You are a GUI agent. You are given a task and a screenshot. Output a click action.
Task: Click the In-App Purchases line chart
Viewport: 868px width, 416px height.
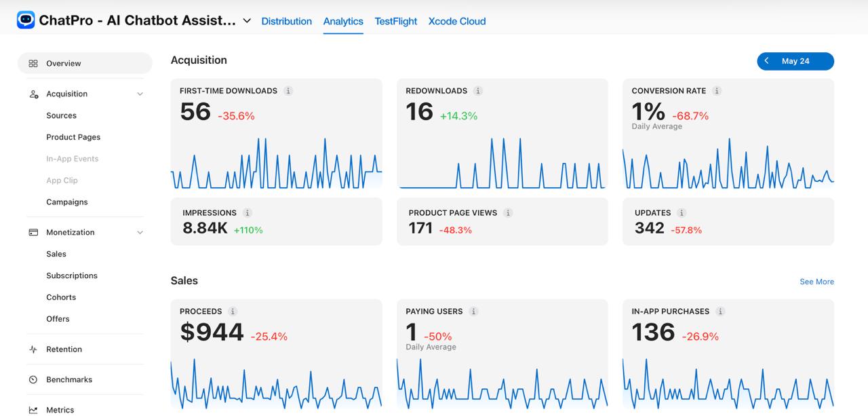click(728, 383)
